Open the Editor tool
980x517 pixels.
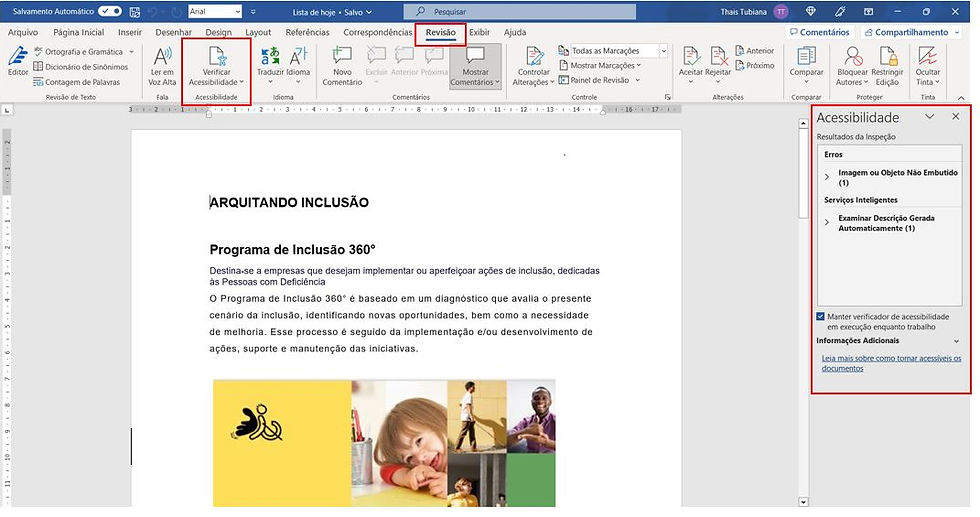[18, 62]
